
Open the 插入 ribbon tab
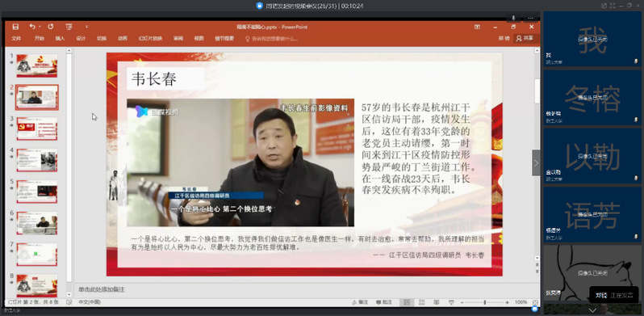click(60, 38)
